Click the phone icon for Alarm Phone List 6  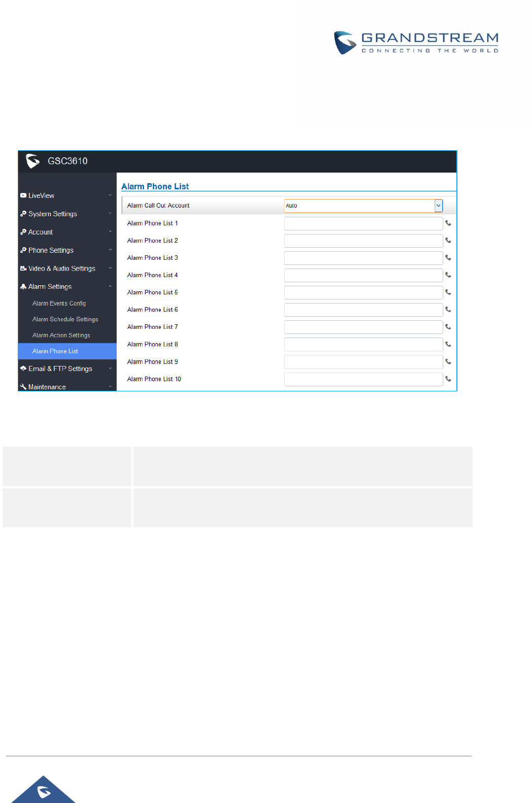[448, 310]
